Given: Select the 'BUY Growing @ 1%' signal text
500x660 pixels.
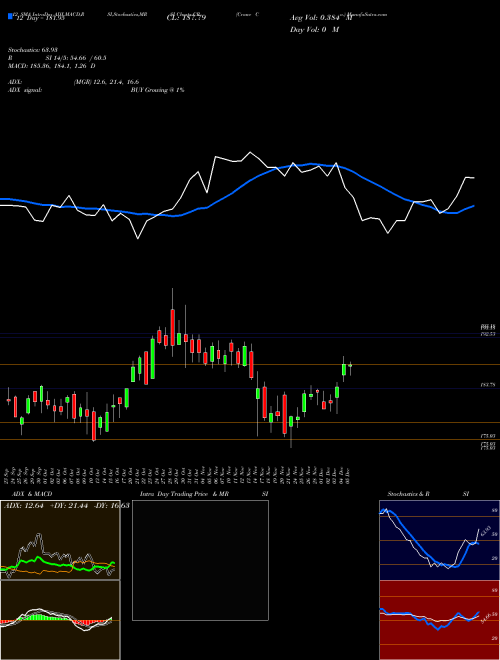Looking at the screenshot, I should coord(157,90).
